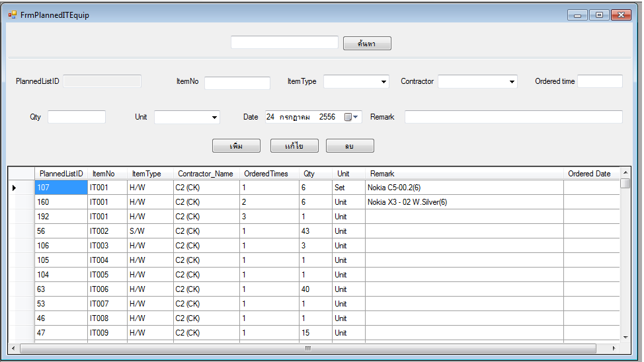Click the เพิ่ม add button
Screen dimensions: 644x362
(236, 146)
